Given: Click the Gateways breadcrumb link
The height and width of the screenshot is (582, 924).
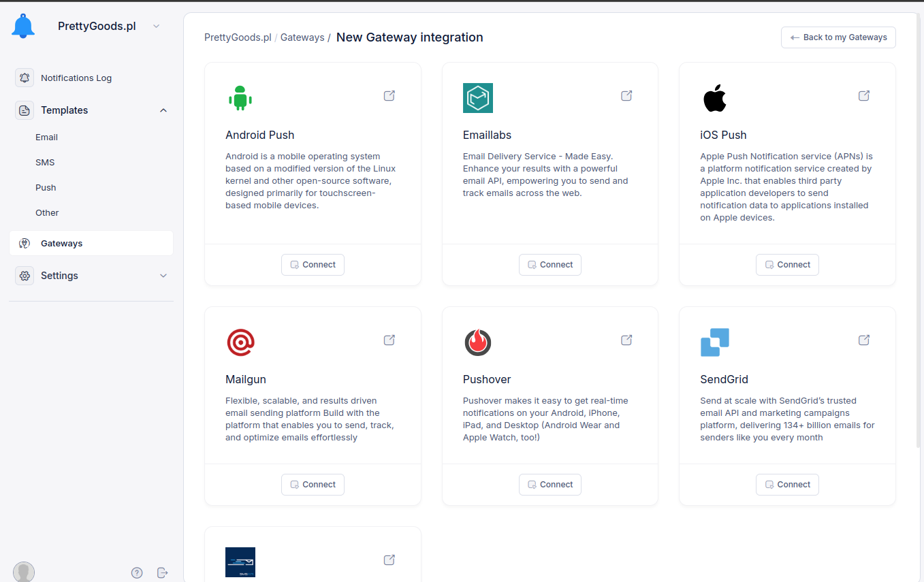Looking at the screenshot, I should tap(302, 37).
